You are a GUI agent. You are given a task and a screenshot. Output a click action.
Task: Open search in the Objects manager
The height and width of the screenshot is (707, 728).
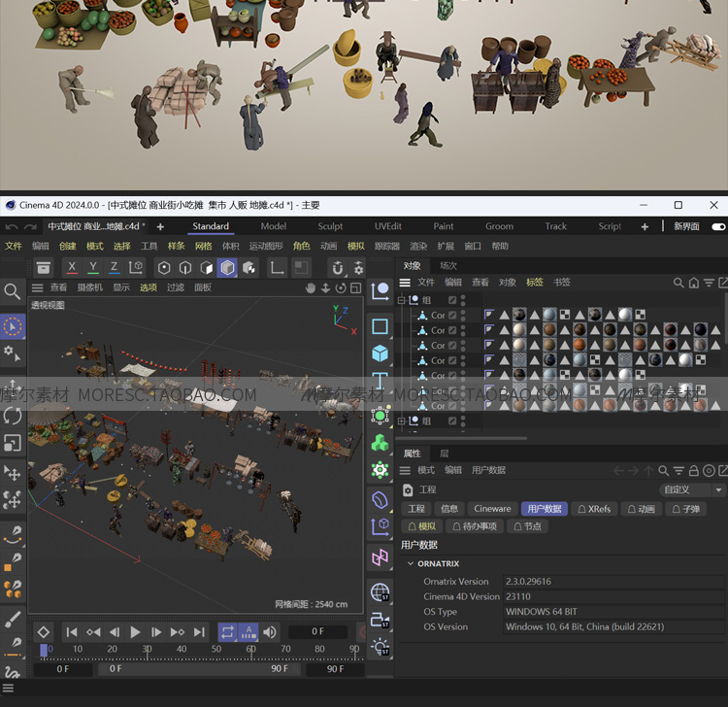point(678,283)
